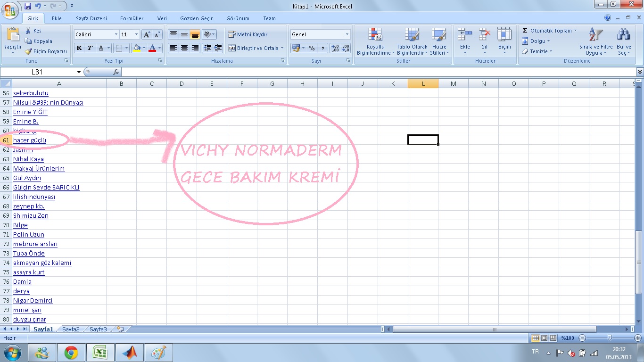Switch to Page Layout view

(544, 338)
